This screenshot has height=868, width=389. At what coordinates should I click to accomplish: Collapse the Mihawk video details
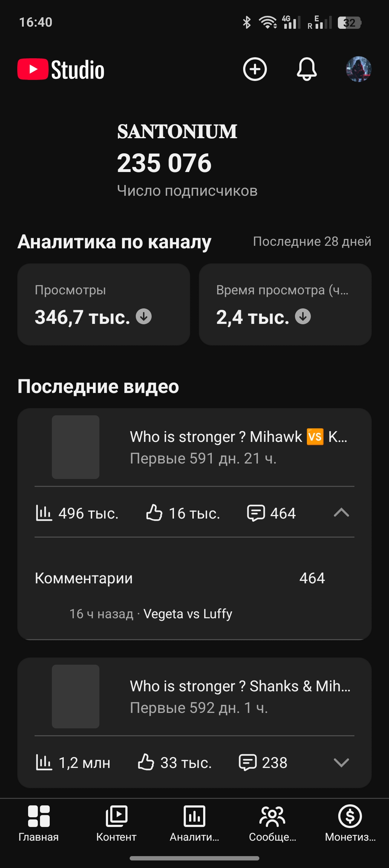pos(341,512)
